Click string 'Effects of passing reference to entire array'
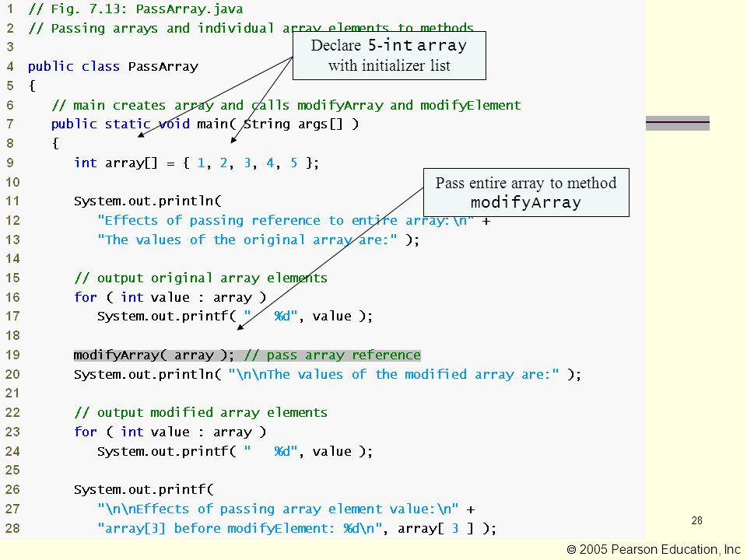The image size is (747, 560). point(286,220)
